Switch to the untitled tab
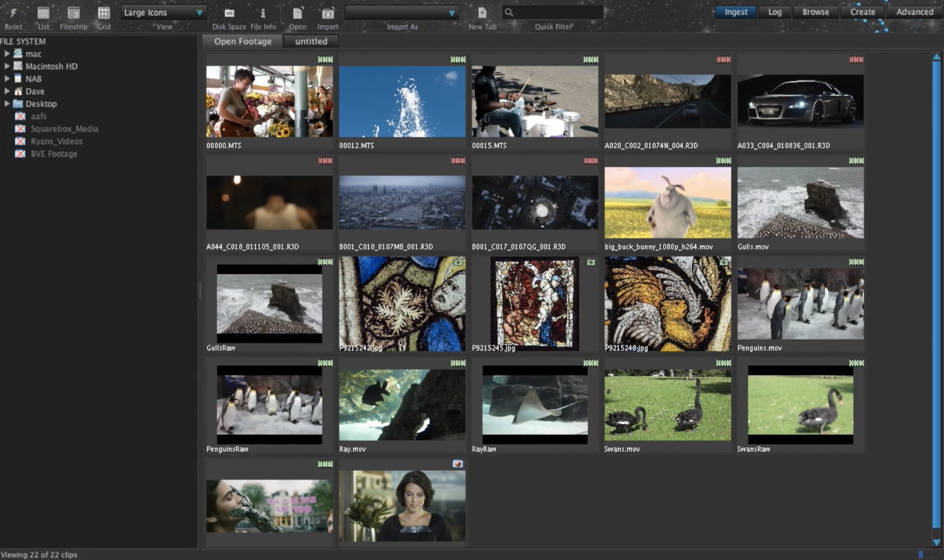Image resolution: width=944 pixels, height=560 pixels. point(311,41)
